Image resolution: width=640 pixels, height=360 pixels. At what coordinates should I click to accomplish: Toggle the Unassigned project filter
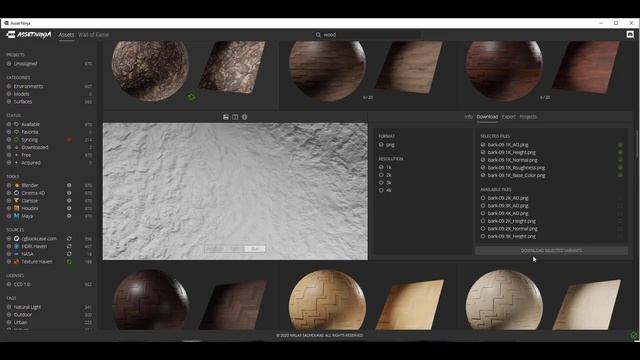pyautogui.click(x=9, y=64)
